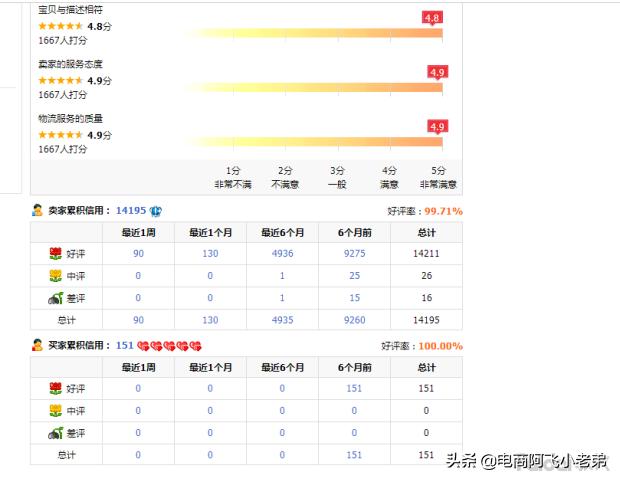
Task: Click buyer table 总计 column header
Action: pyautogui.click(x=426, y=367)
